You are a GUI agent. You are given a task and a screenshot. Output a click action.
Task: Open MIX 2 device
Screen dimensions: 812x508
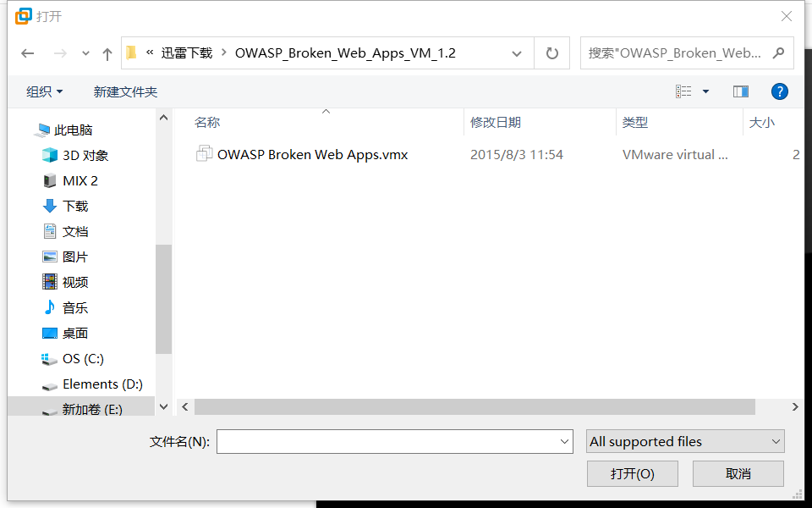click(x=80, y=181)
